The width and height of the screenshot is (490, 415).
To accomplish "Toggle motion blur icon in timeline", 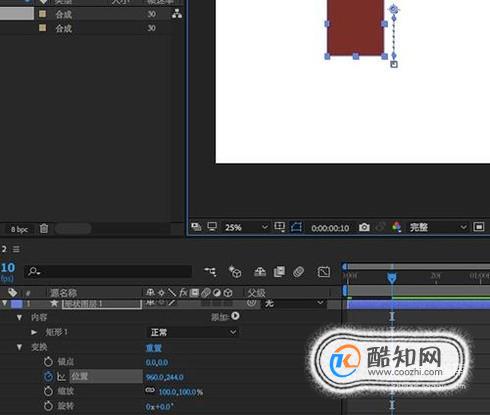I will point(298,272).
